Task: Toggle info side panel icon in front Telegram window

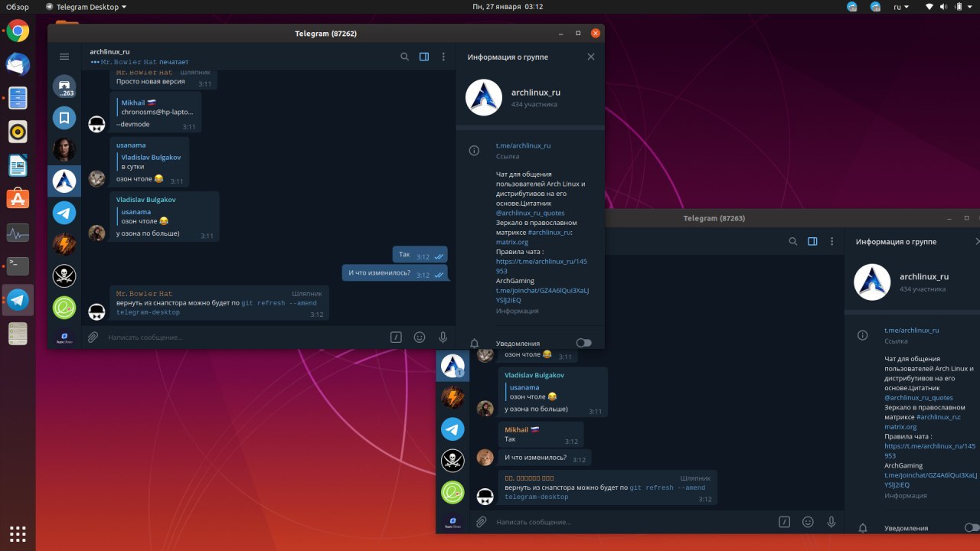Action: click(x=424, y=57)
